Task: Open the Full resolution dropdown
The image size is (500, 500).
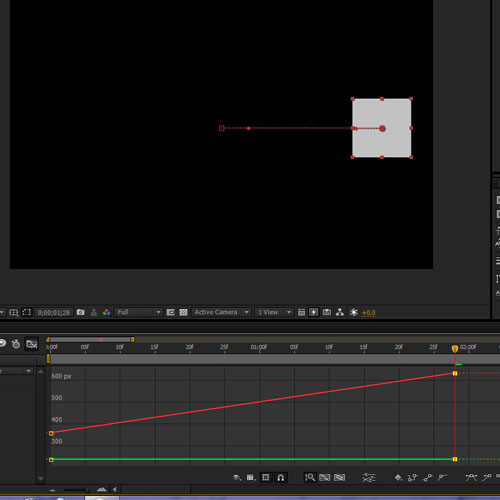Action: (139, 312)
